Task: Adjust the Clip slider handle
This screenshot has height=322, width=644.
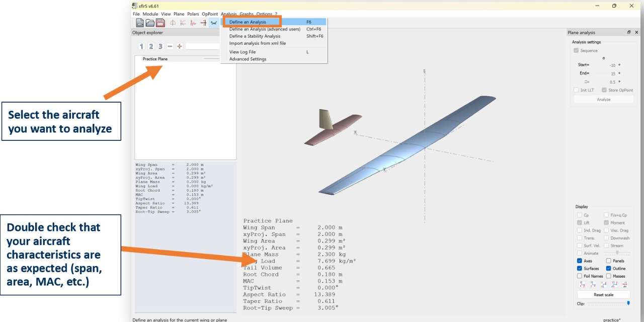Action: 628,303
